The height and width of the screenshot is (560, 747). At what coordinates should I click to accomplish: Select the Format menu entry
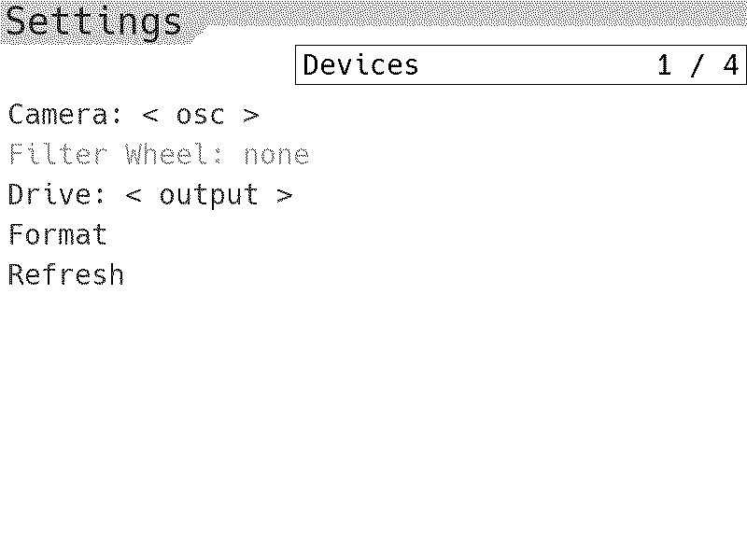click(58, 235)
